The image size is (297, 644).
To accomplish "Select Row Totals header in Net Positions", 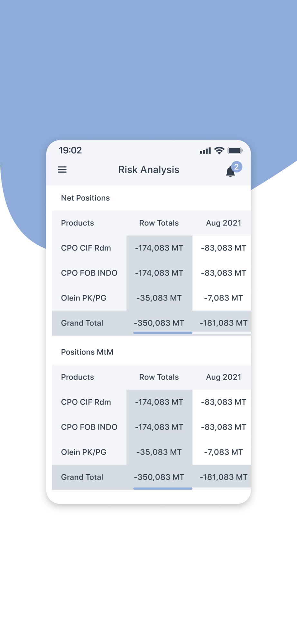I will pos(159,223).
